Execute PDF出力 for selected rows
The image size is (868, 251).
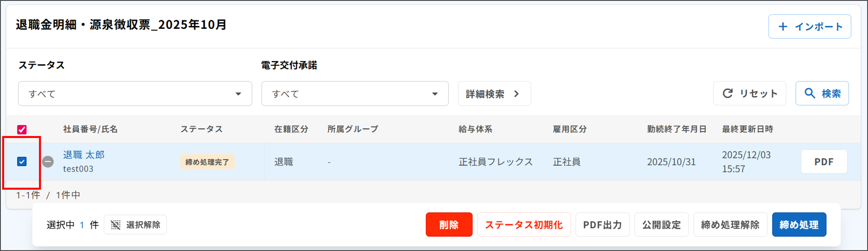tap(603, 225)
